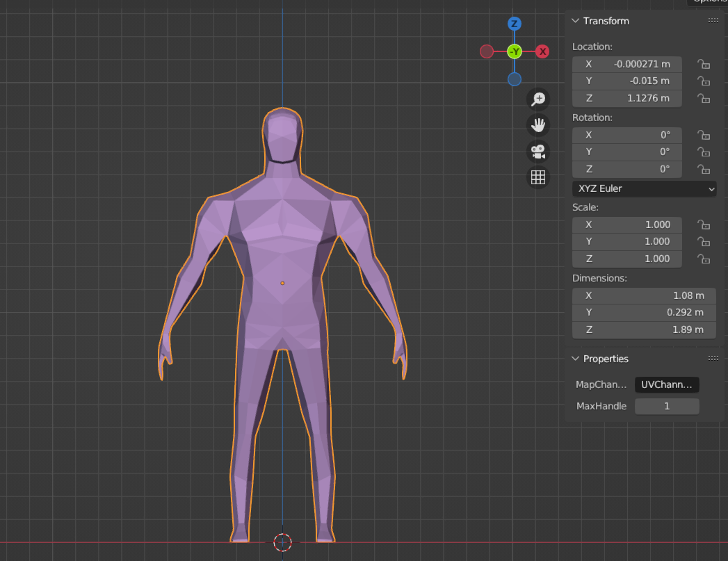Click the perspective grid toggle icon

pos(537,177)
